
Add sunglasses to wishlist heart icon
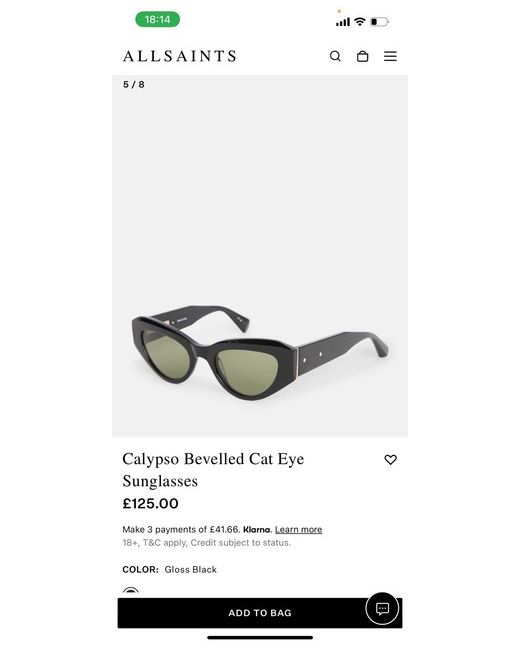pyautogui.click(x=390, y=459)
